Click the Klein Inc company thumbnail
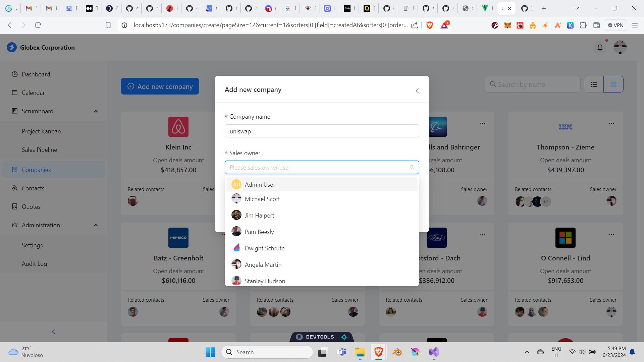The image size is (644, 362). pos(178,126)
